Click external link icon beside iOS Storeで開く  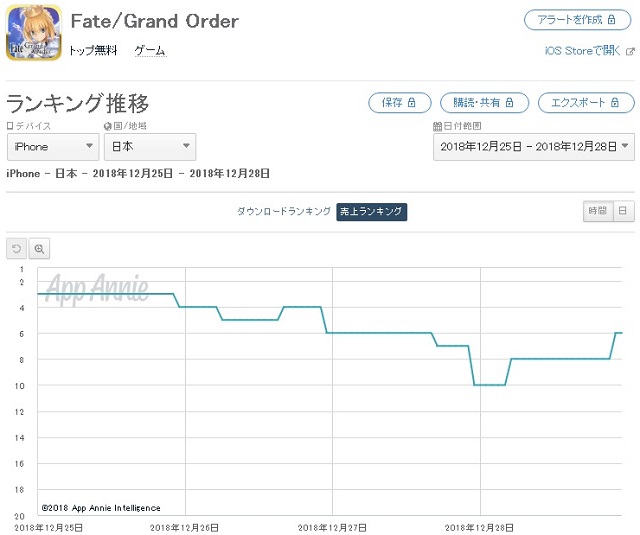630,51
